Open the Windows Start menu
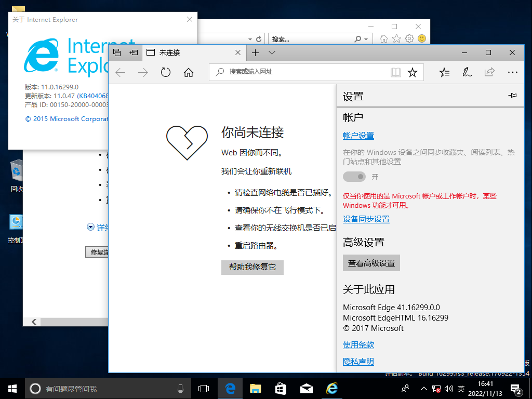532x399 pixels. pyautogui.click(x=12, y=389)
